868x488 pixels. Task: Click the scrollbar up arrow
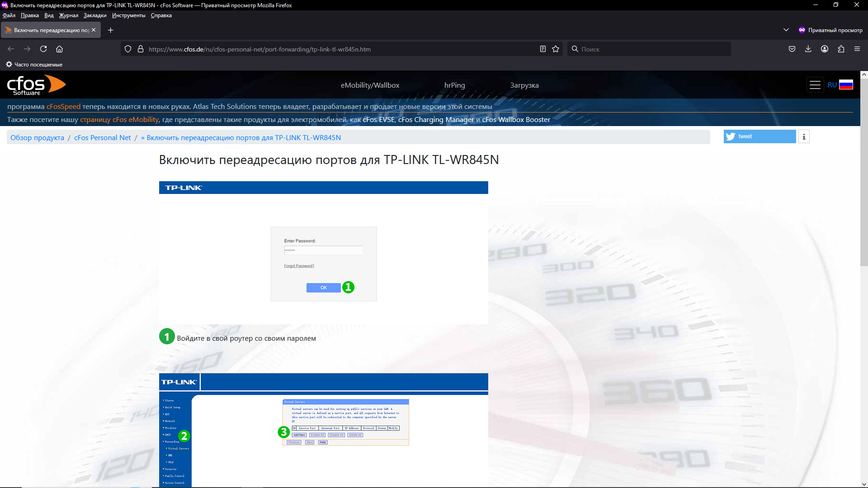(x=864, y=74)
